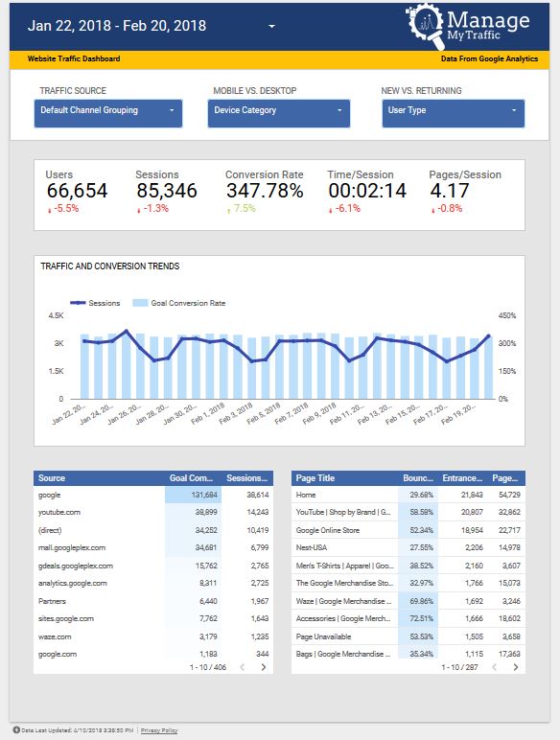Go to previous page of Page Title table
560x740 pixels.
point(495,667)
